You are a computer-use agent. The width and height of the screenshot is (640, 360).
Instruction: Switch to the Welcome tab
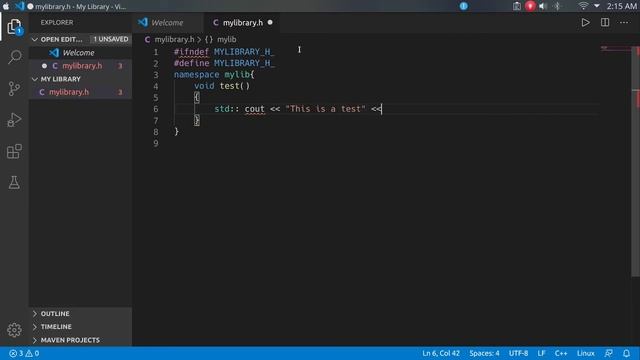tap(167, 22)
